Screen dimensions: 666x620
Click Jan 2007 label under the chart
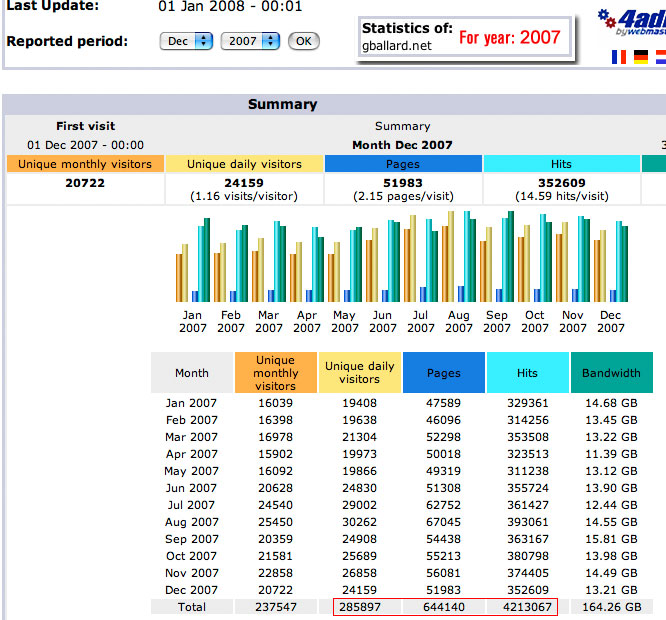[x=192, y=321]
